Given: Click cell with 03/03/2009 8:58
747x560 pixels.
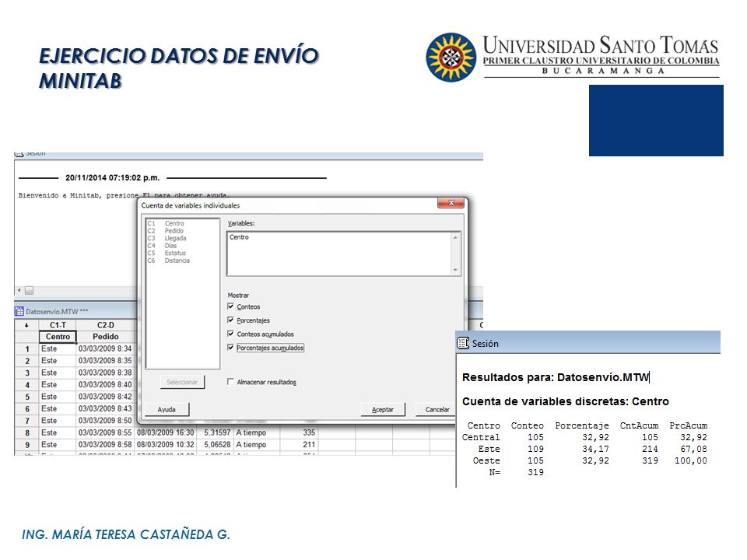Looking at the screenshot, I should [105, 445].
